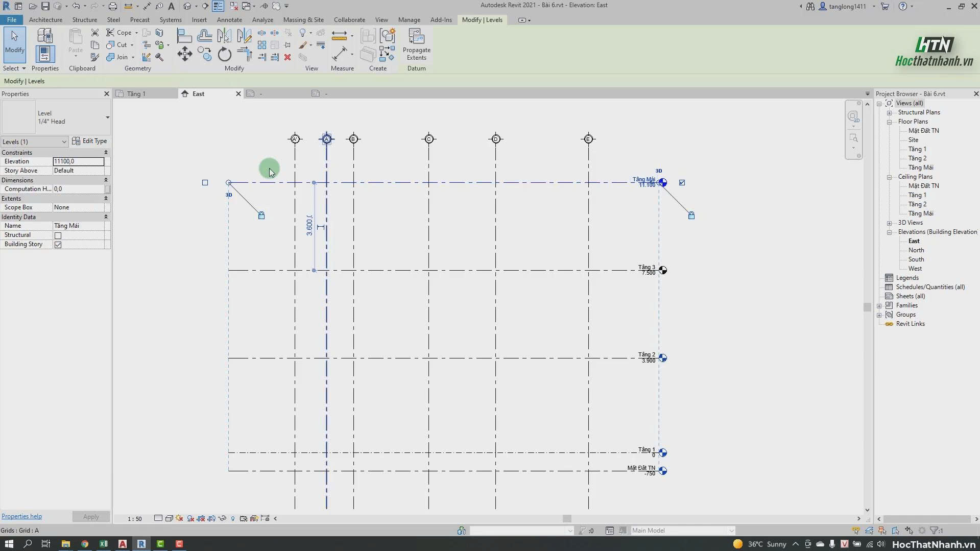The height and width of the screenshot is (551, 980).
Task: Uncheck the Building Story checkbox
Action: pos(58,245)
